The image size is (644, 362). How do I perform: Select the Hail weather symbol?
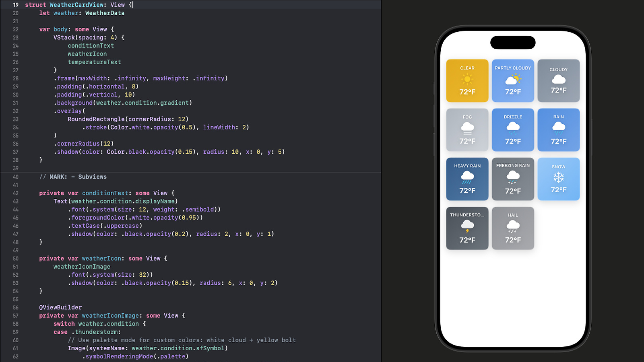pyautogui.click(x=513, y=226)
